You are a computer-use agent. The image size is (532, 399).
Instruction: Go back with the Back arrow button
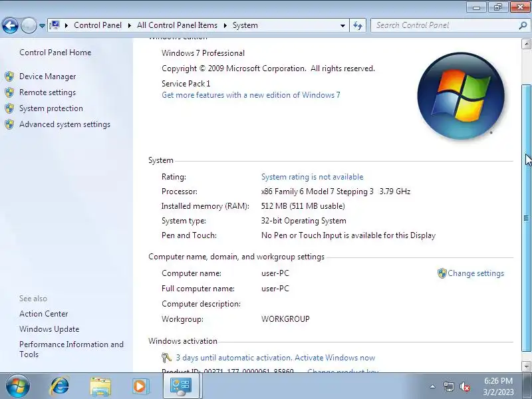(x=10, y=25)
